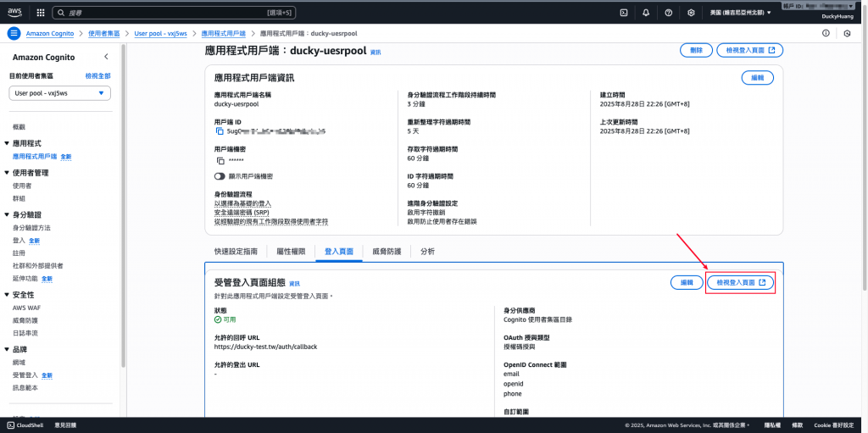Open 身分驗證方法 in the sidebar
This screenshot has width=868, height=433.
click(31, 228)
